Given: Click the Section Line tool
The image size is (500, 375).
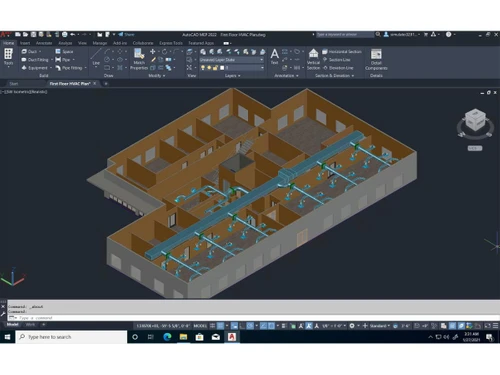Looking at the screenshot, I should tap(336, 60).
